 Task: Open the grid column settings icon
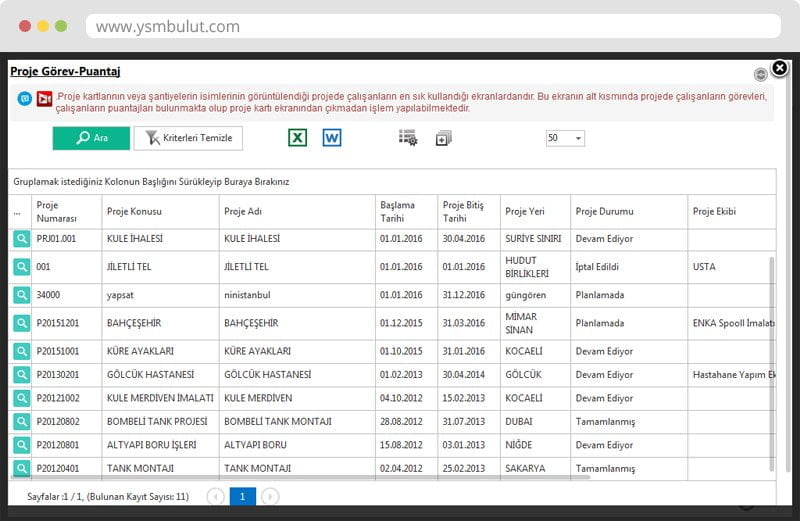point(408,138)
